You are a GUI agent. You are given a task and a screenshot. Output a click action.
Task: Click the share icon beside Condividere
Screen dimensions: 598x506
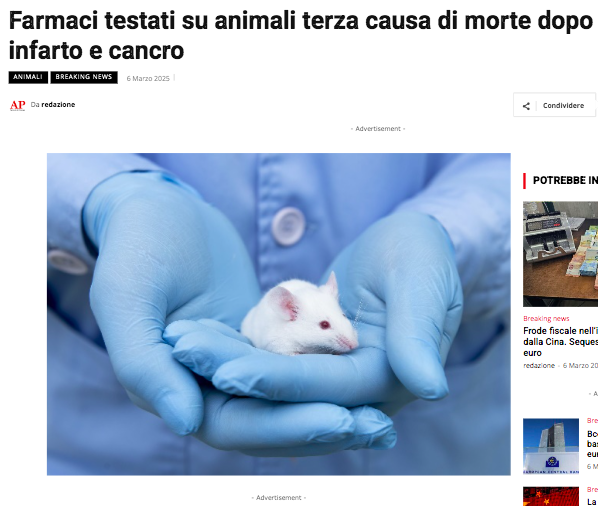[526, 106]
